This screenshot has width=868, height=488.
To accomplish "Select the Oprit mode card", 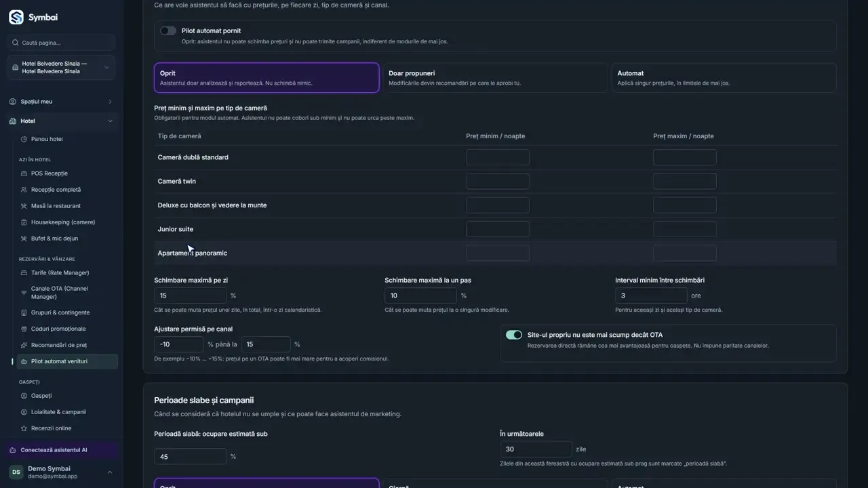I will coord(267,78).
